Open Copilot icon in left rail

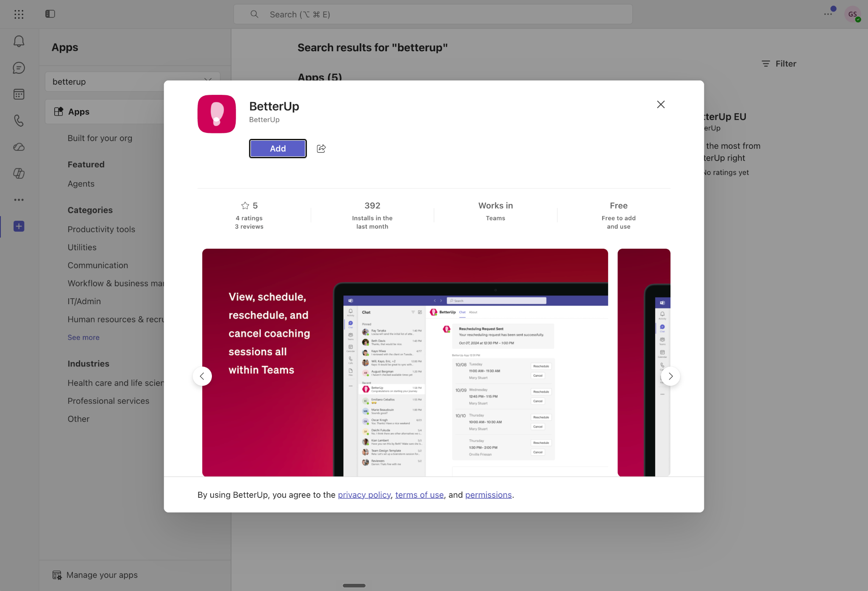pyautogui.click(x=19, y=173)
